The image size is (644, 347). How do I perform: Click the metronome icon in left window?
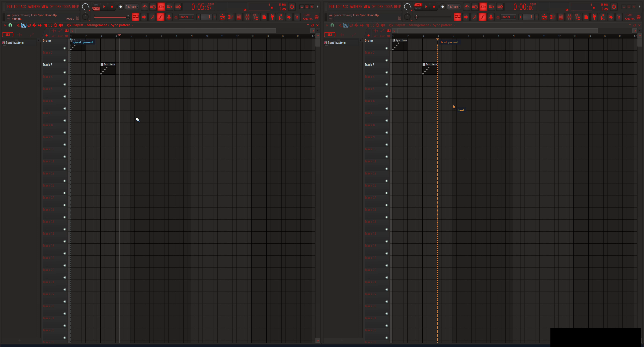point(145,7)
